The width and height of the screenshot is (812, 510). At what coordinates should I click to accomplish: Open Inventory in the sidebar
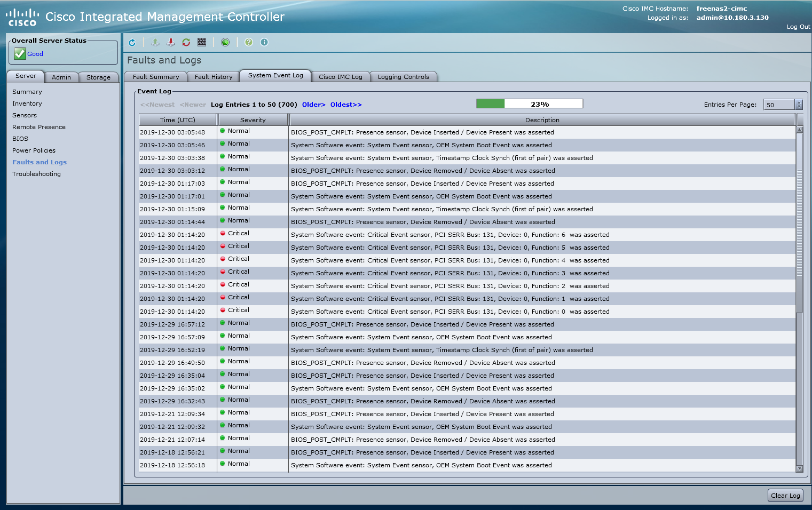coord(27,103)
